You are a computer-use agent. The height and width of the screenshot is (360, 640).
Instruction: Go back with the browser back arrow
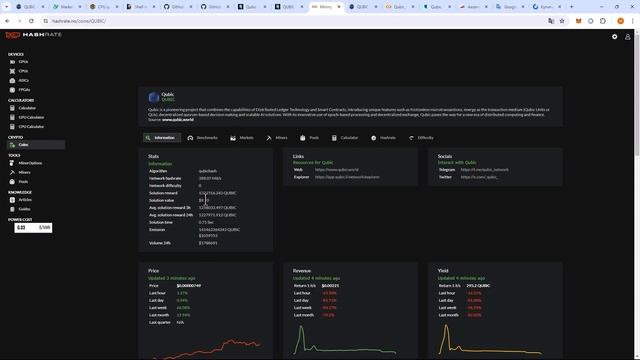(x=7, y=21)
